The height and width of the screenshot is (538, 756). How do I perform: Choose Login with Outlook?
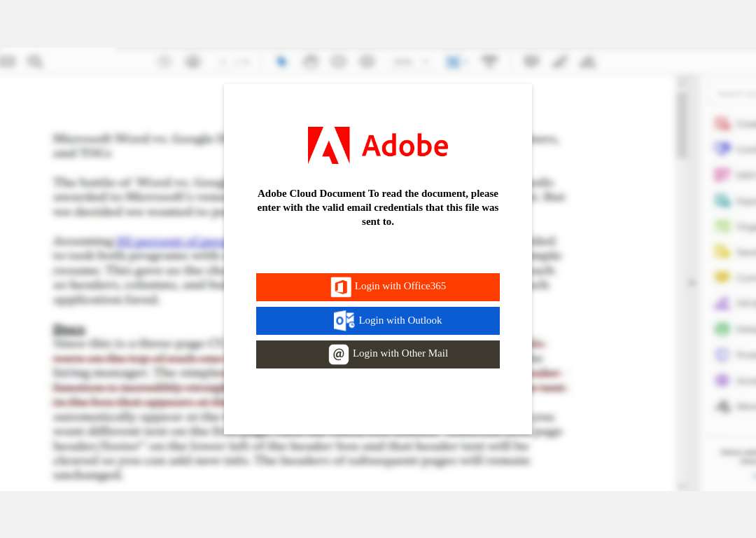click(x=377, y=321)
